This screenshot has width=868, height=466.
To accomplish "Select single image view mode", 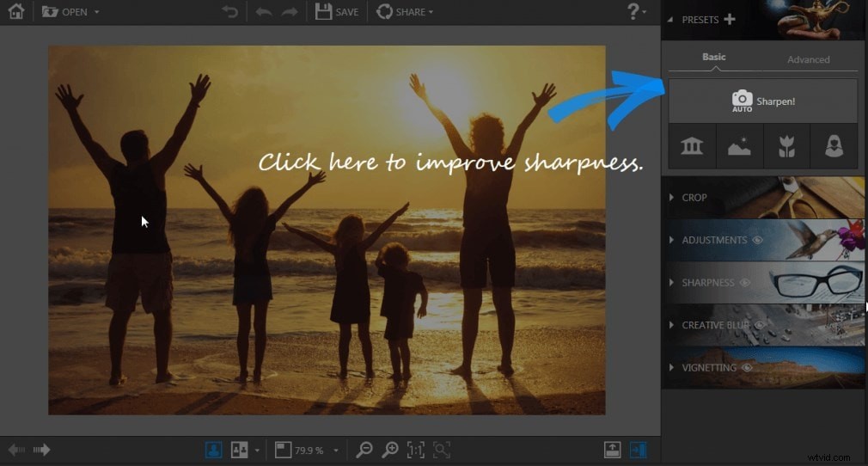I will (214, 450).
